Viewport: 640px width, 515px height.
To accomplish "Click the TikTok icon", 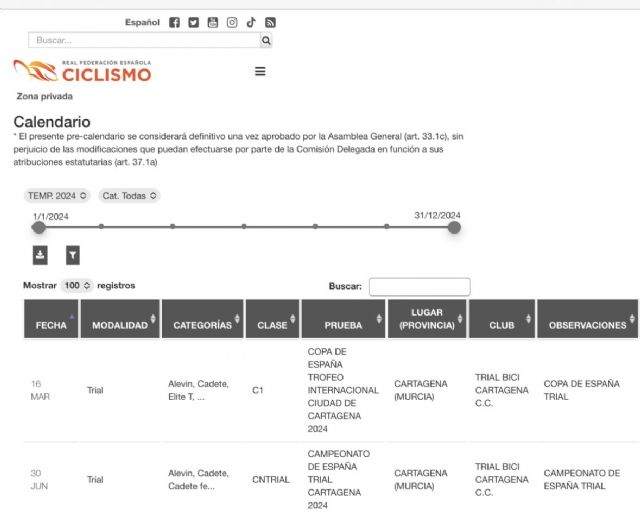I will 251,22.
